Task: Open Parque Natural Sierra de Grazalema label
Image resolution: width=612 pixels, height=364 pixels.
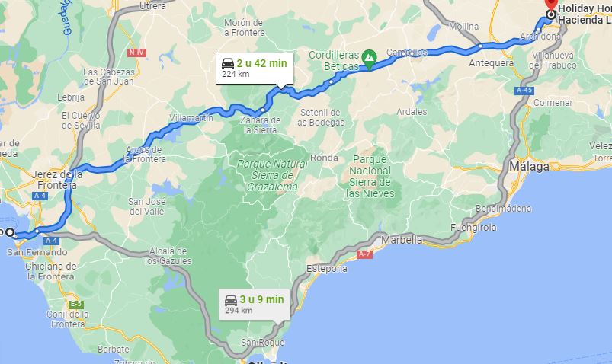Action: coord(272,175)
